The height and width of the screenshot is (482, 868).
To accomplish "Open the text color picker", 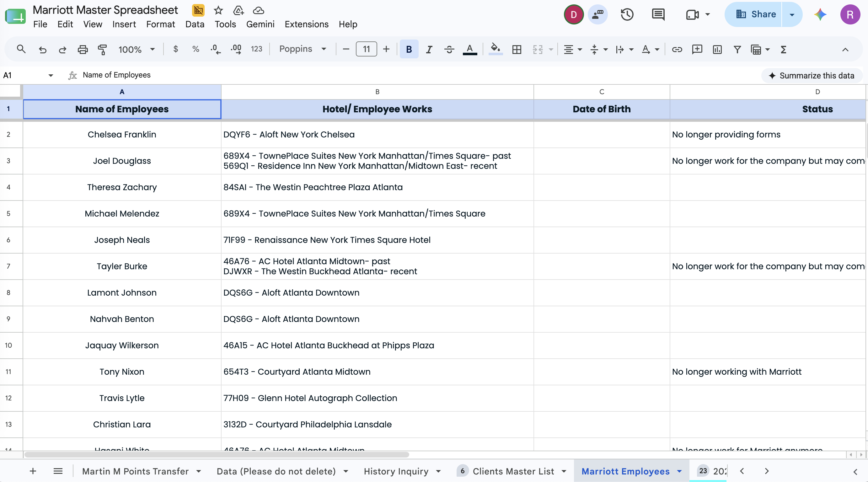I will (470, 50).
